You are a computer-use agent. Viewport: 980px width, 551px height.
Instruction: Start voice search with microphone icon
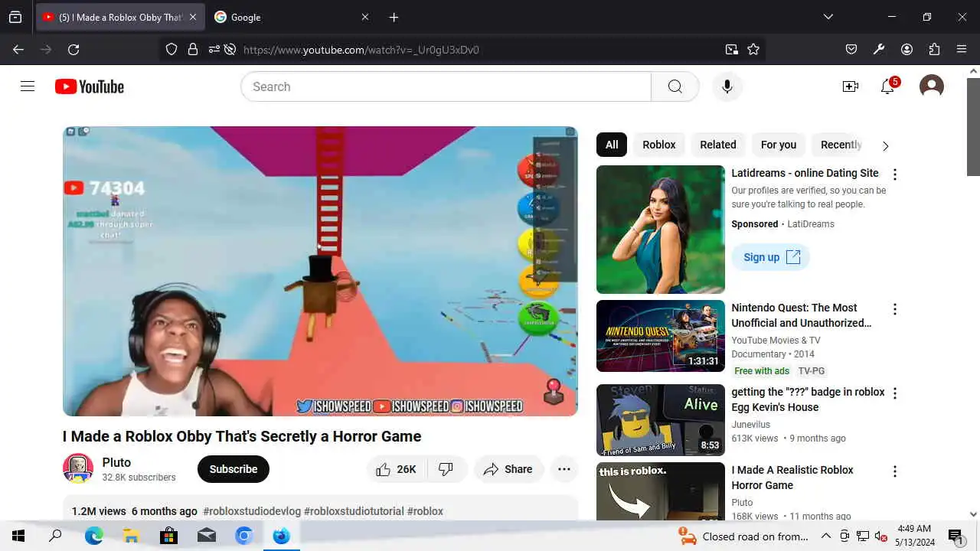(727, 86)
